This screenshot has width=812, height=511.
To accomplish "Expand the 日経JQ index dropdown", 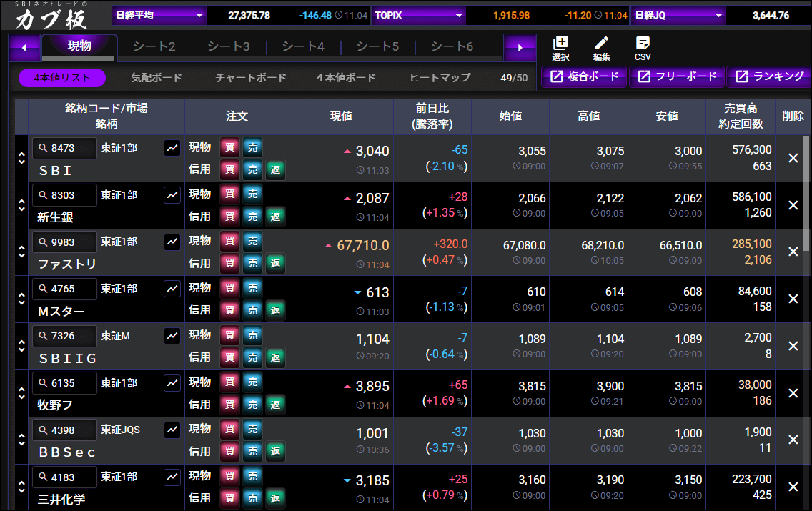I will [718, 15].
